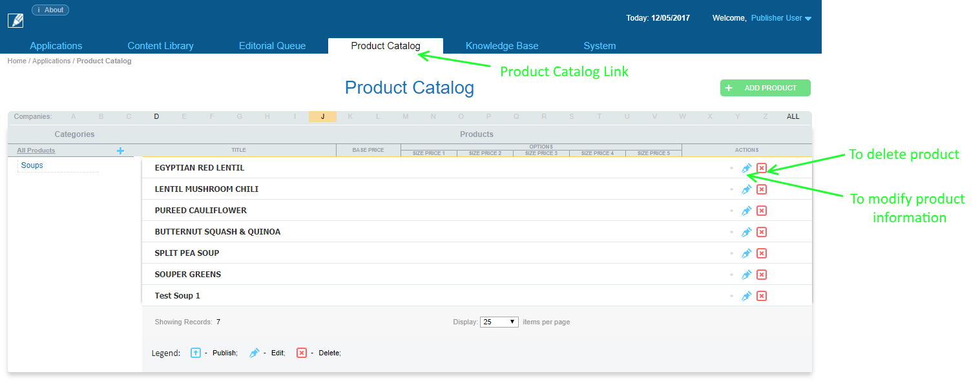Delete the Split Pea Soup product
The height and width of the screenshot is (387, 980).
[762, 253]
